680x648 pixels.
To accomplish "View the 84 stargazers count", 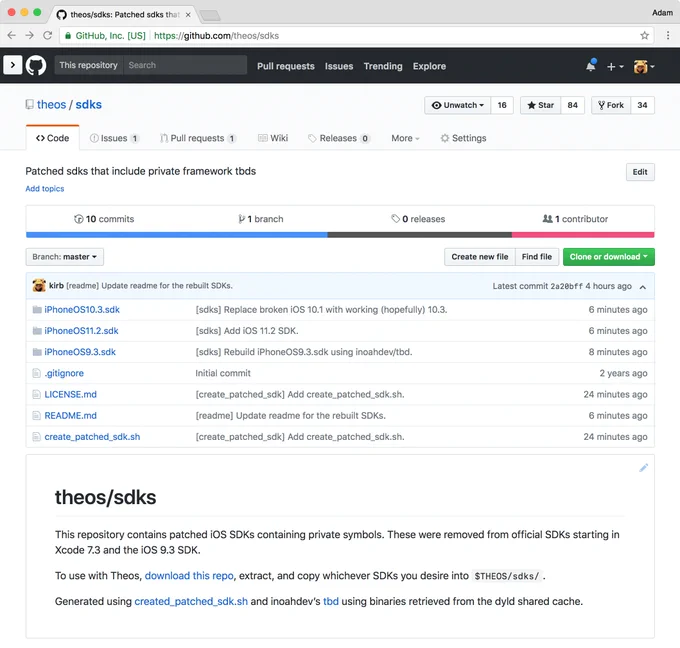I will click(x=572, y=105).
